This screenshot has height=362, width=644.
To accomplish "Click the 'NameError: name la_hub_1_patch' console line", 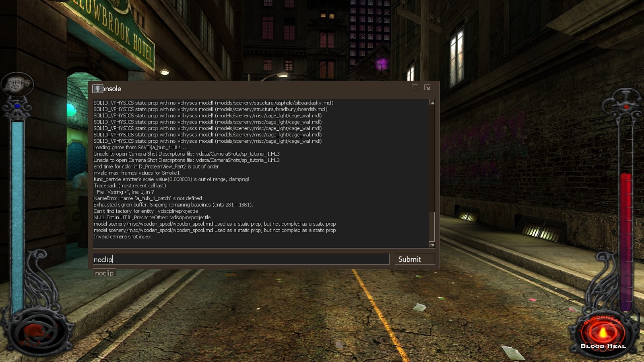I will [148, 198].
